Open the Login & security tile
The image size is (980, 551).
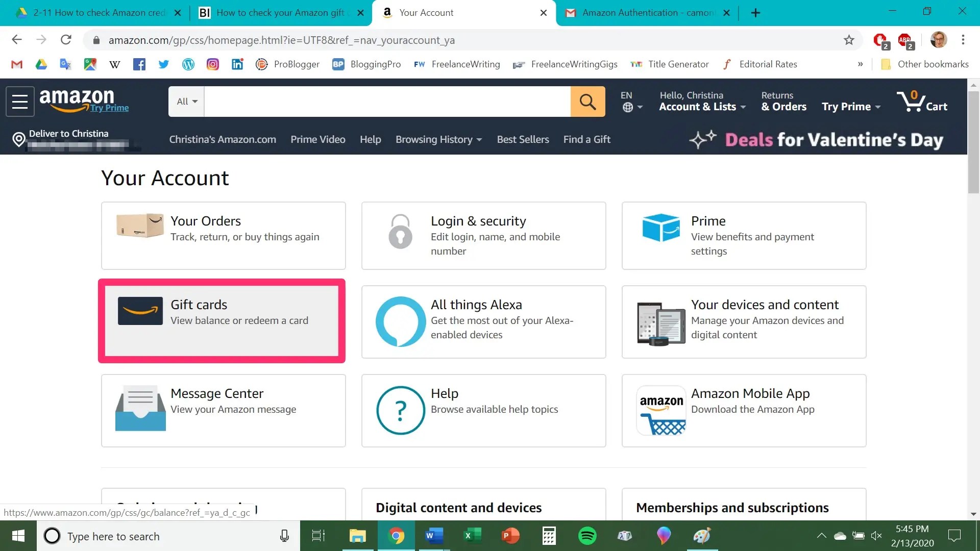(x=483, y=236)
